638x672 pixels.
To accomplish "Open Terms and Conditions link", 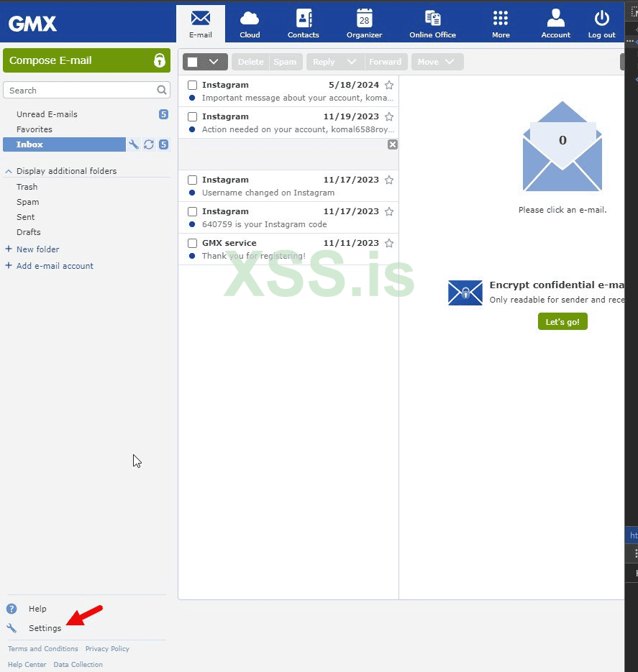I will click(43, 649).
